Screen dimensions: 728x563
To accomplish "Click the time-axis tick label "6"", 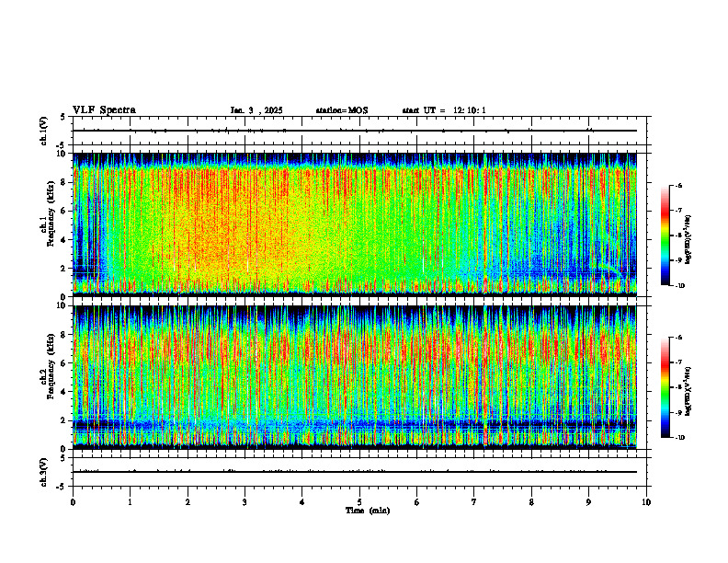I will click(x=417, y=502).
